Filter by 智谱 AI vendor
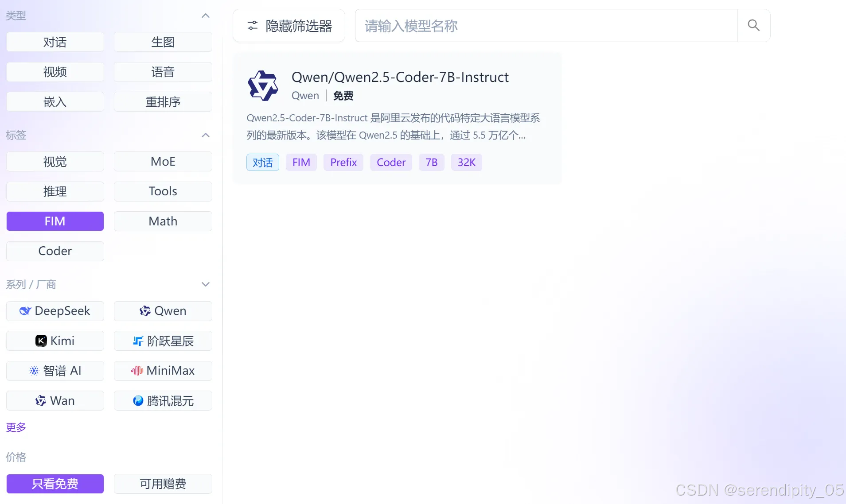 55,371
